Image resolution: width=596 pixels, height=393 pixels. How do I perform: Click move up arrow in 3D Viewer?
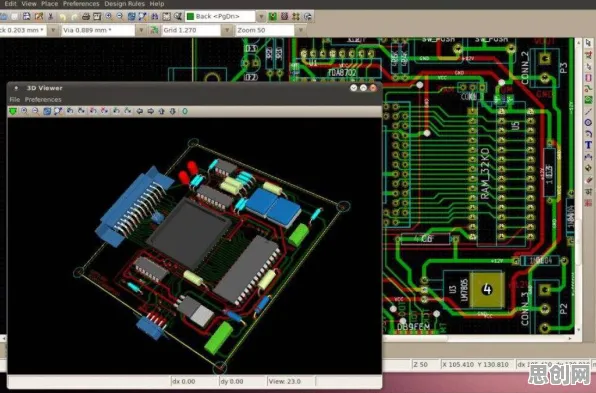[162, 111]
